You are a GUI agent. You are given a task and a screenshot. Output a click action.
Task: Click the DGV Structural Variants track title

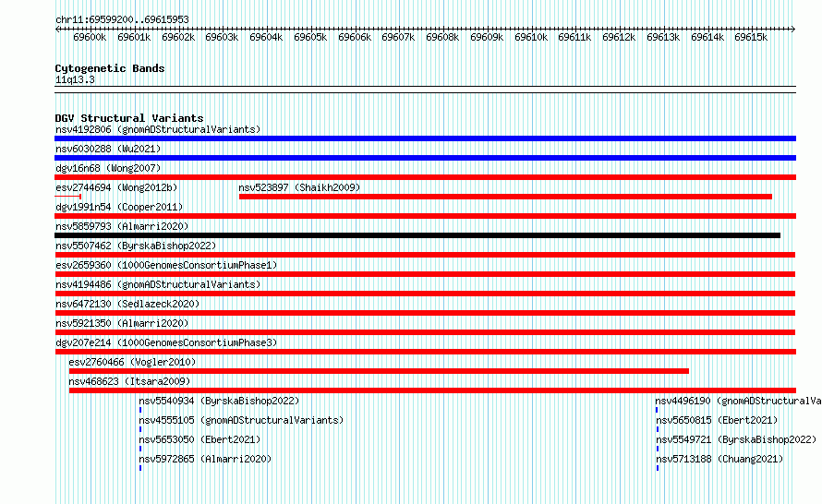point(129,118)
